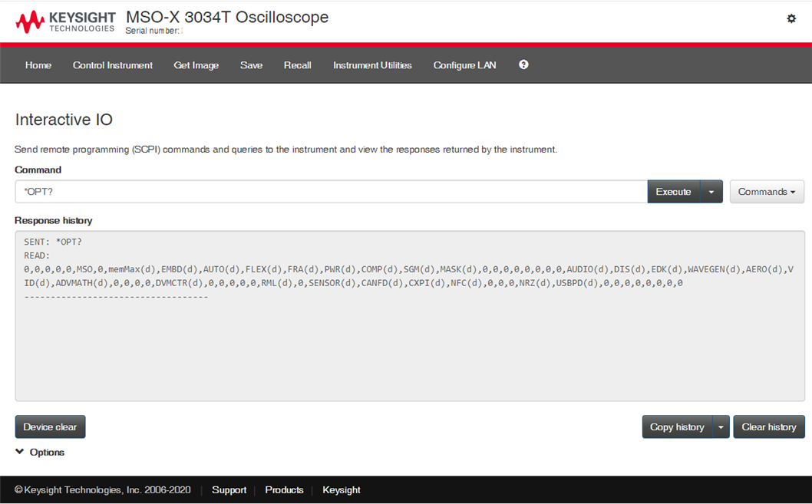Viewport: 812px width, 504px height.
Task: Click the 'SENT: *OPT?' response line
Action: click(53, 242)
